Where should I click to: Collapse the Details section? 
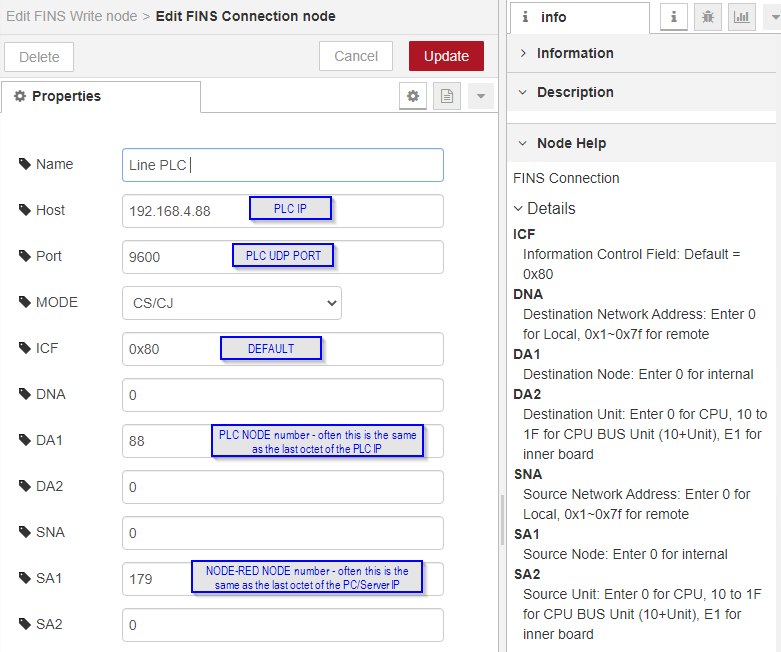point(544,208)
